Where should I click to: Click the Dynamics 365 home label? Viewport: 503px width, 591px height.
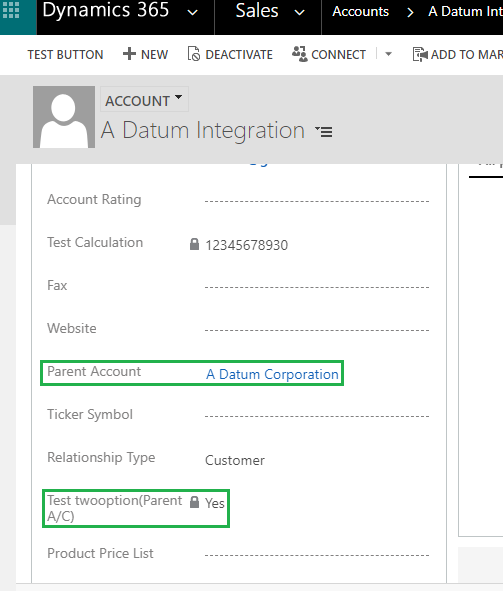point(105,11)
